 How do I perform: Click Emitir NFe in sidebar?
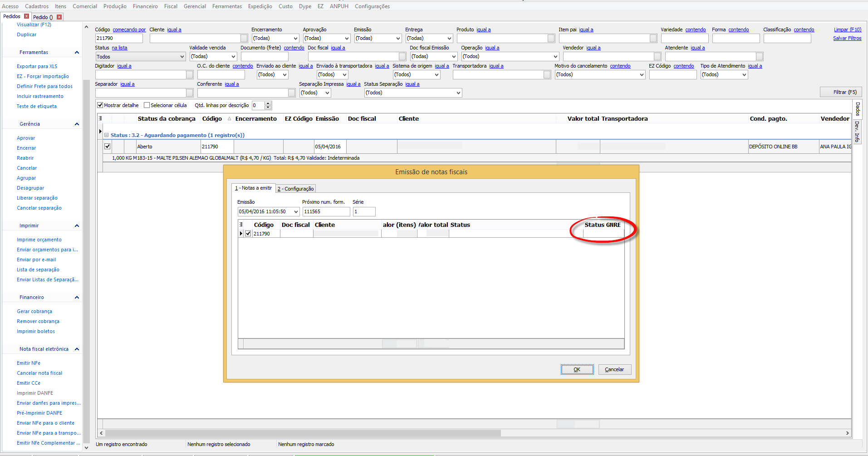[x=29, y=363]
